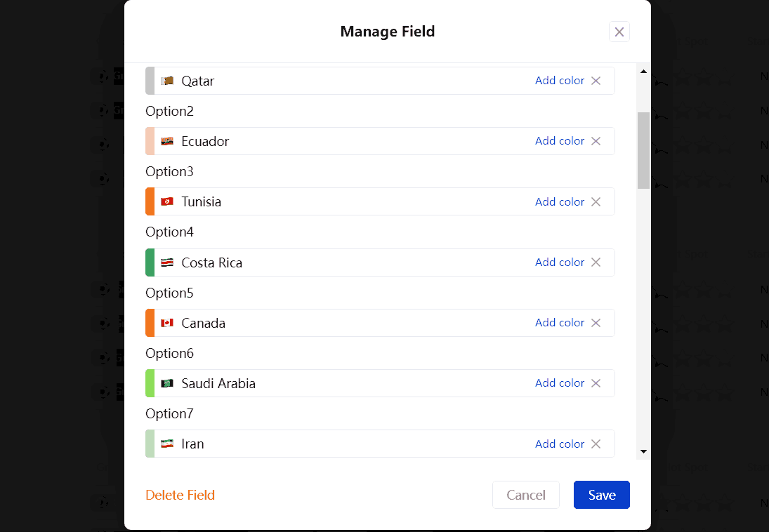Click the Ecuador flag icon

[167, 140]
